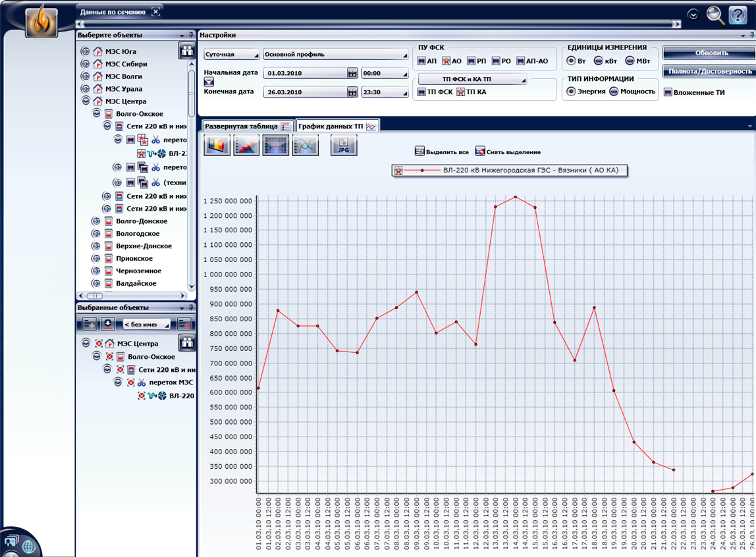The image size is (756, 557).
Task: Click binoculars search icon in Выберите объекты panel
Action: coord(187,51)
